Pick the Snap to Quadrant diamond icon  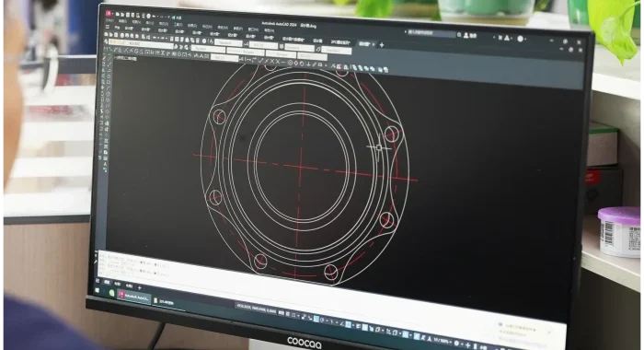(x=295, y=63)
